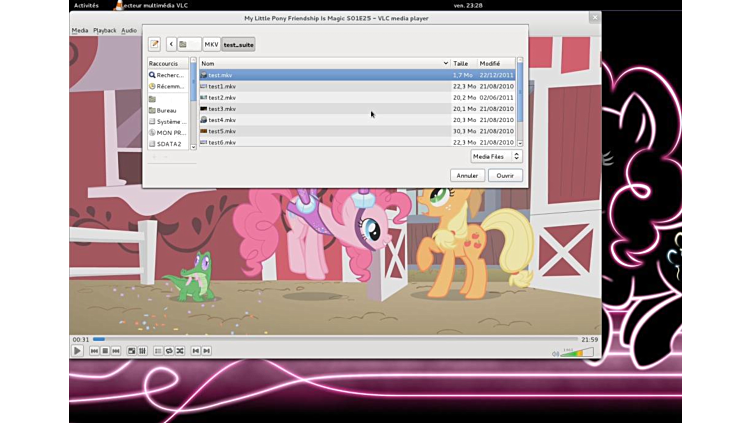Click the mute speaker icon
This screenshot has height=423, width=752.
pyautogui.click(x=555, y=353)
